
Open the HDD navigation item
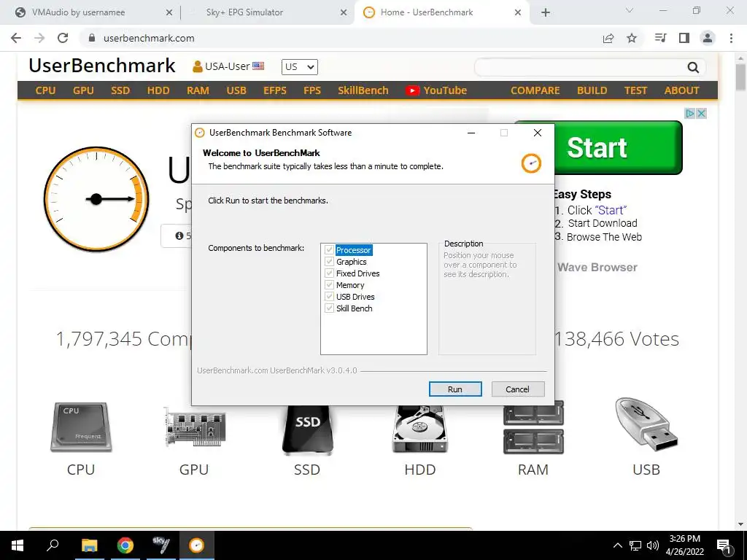point(158,90)
